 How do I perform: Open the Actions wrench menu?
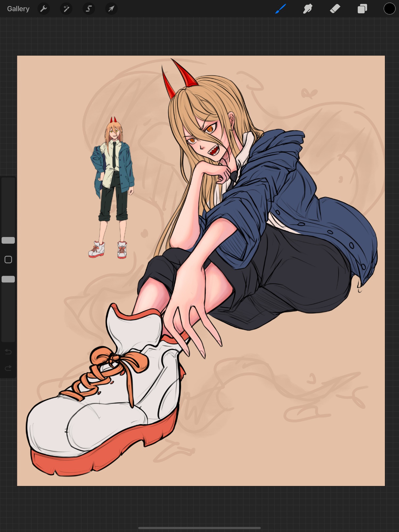click(43, 9)
